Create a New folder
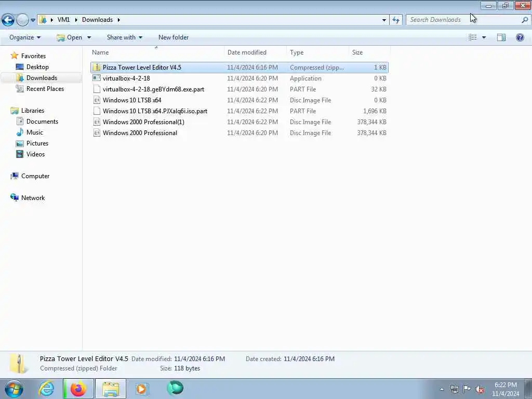Screen dimensions: 532x399 174,37
